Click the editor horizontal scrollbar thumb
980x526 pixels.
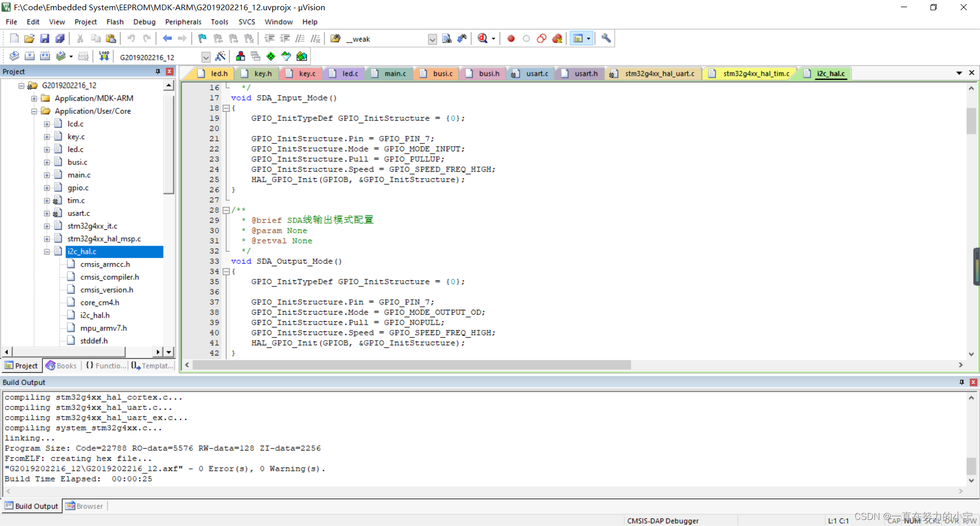click(411, 365)
